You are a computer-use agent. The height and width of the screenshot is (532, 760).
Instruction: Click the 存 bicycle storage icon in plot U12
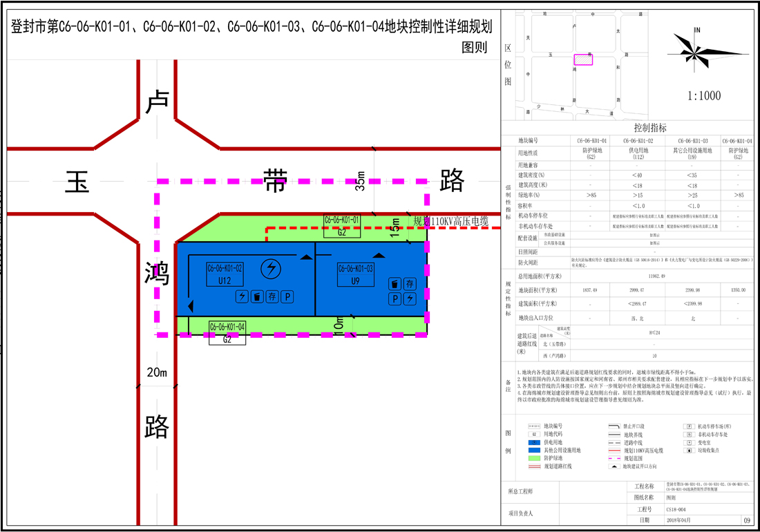272,297
